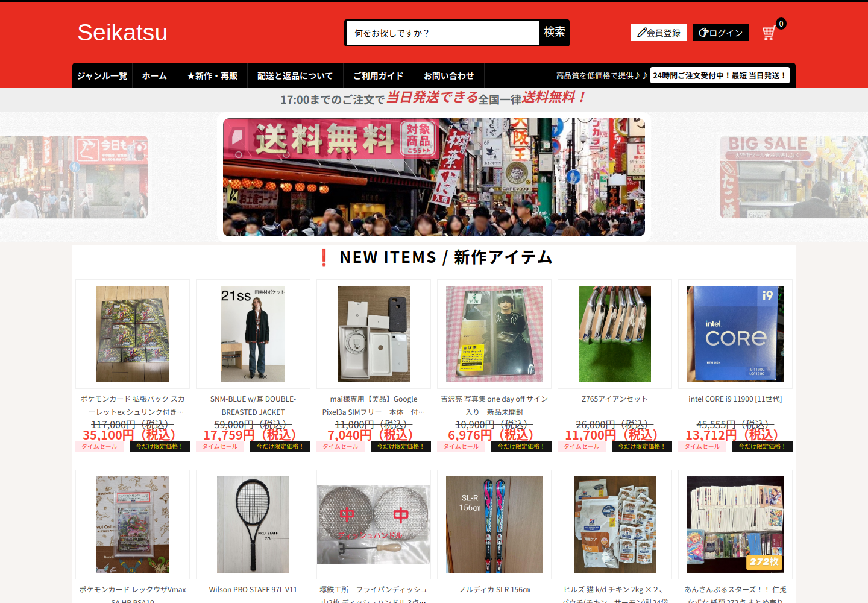Image resolution: width=868 pixels, height=603 pixels.
Task: Open the Wilson PRO STAFF racket photo
Action: tap(253, 525)
